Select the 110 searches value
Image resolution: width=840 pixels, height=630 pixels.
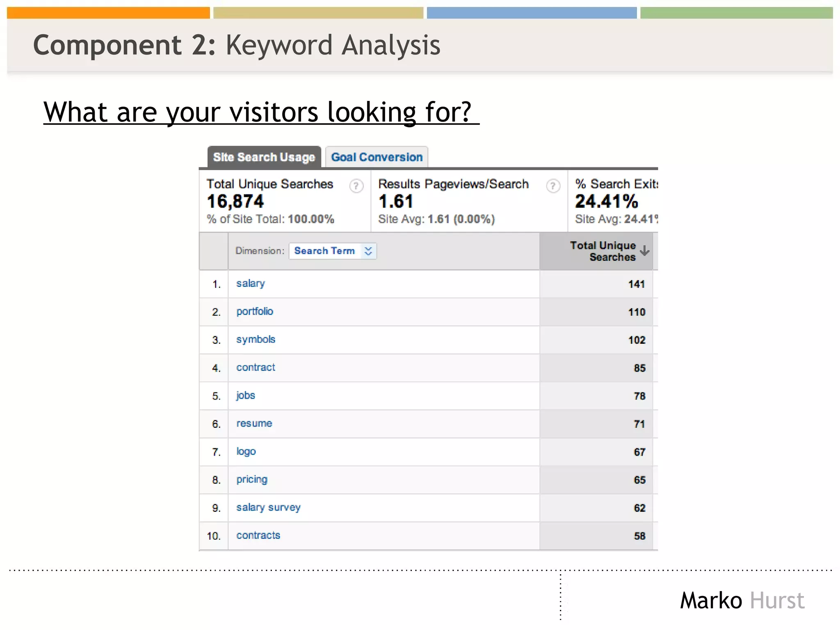(x=637, y=312)
